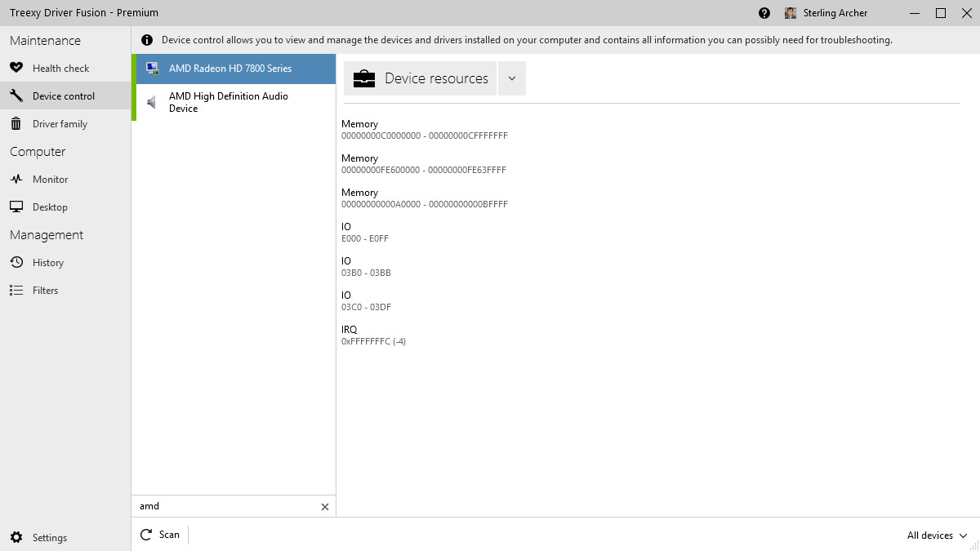This screenshot has height=551, width=980.
Task: Open History via the clock icon
Action: click(x=16, y=262)
